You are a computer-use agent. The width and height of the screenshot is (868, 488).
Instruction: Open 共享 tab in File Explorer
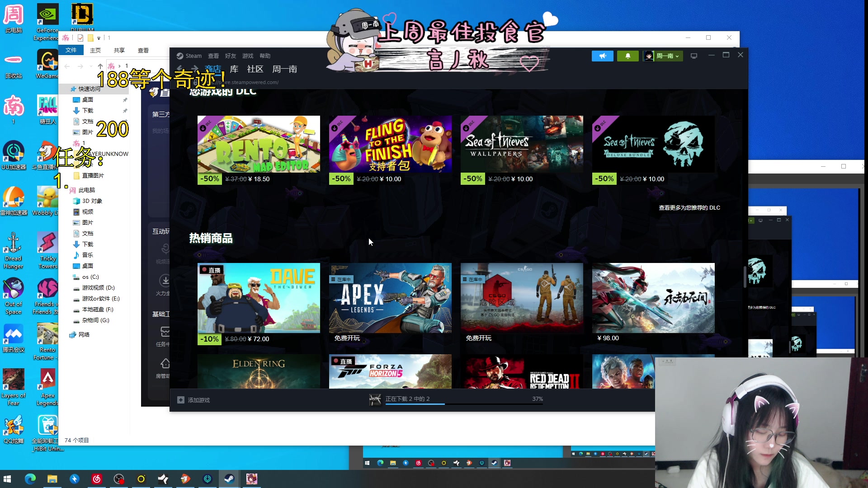[119, 51]
